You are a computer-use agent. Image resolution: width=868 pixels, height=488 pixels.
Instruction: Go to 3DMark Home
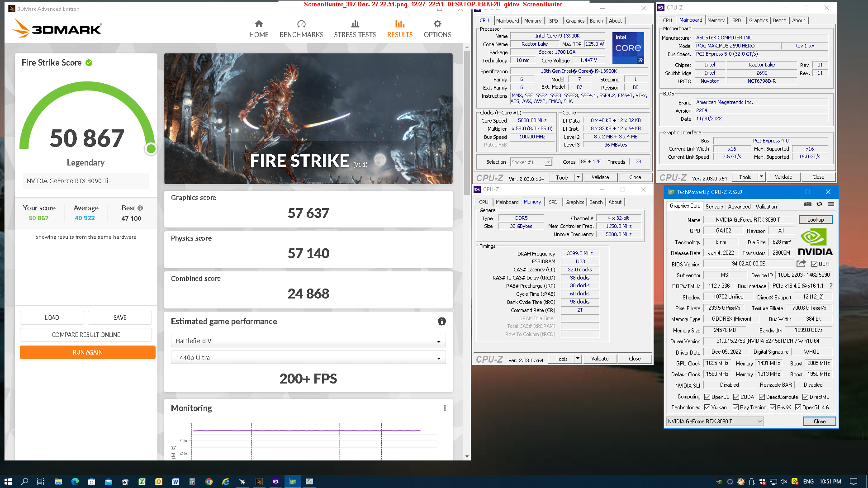(259, 29)
